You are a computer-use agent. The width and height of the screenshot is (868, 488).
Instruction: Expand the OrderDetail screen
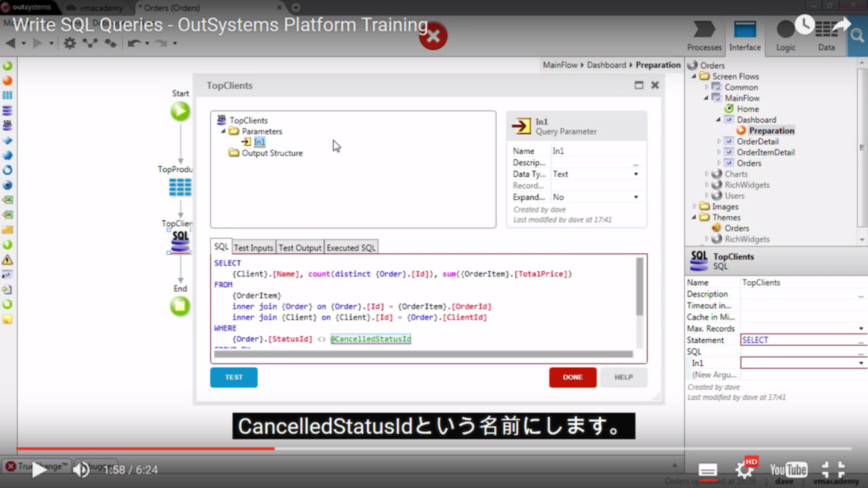[x=719, y=142]
